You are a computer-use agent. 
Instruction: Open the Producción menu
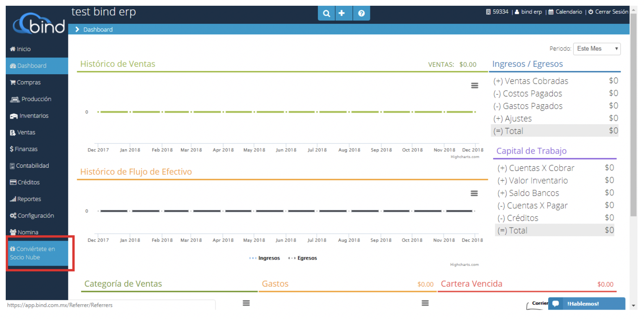[x=37, y=99]
